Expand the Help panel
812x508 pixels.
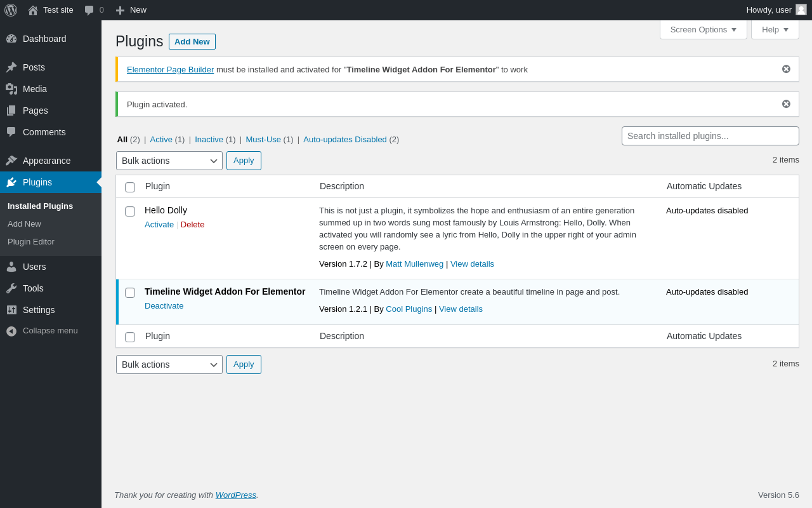coord(775,30)
